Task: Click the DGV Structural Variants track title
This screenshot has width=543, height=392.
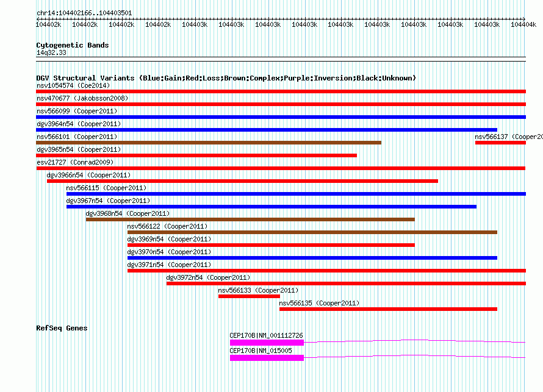Action: click(x=226, y=78)
